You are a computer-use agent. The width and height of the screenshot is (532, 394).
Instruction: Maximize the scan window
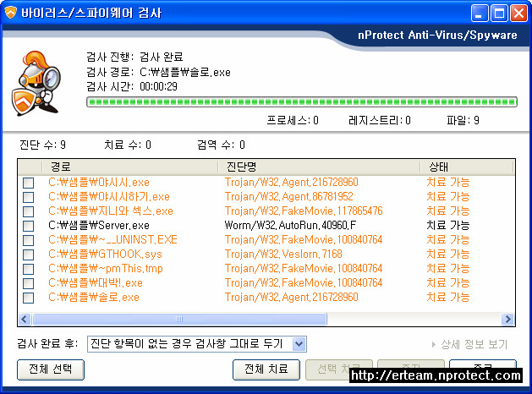coord(499,14)
